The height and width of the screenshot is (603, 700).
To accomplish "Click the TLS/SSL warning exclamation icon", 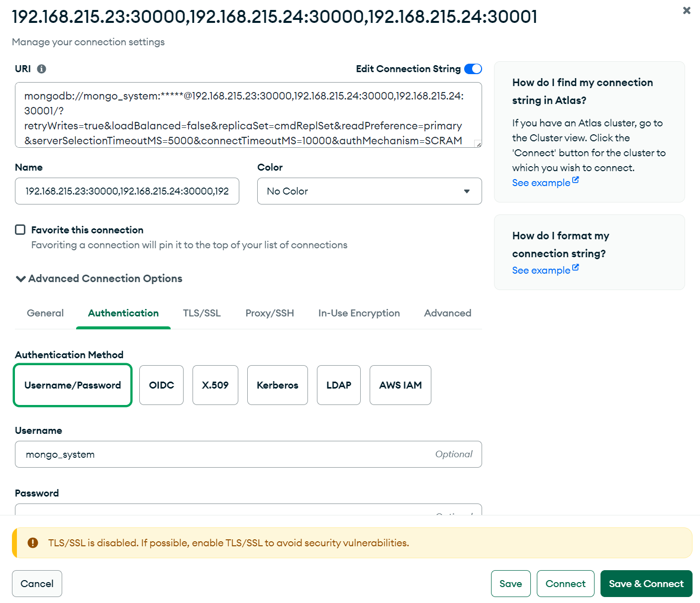I will tap(33, 543).
